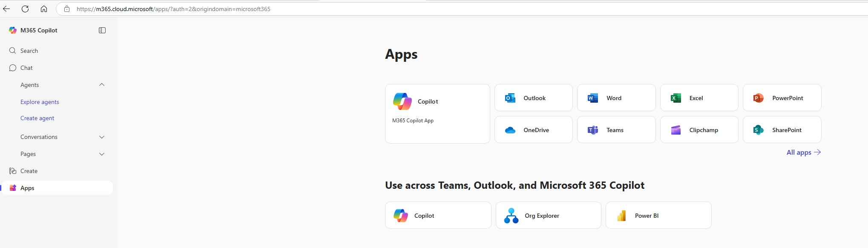The width and height of the screenshot is (868, 248).
Task: Click the lock icon in address bar
Action: (67, 9)
